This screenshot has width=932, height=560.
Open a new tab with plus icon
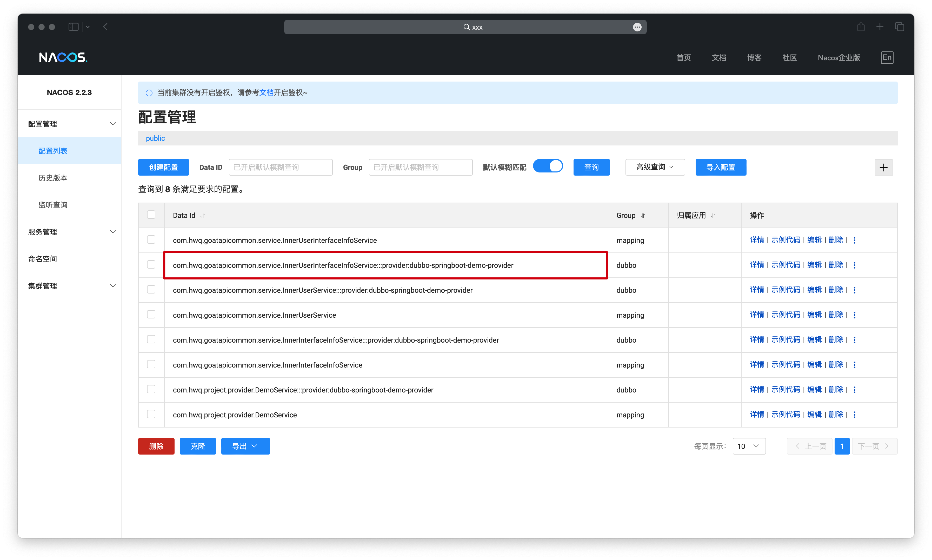pos(880,27)
